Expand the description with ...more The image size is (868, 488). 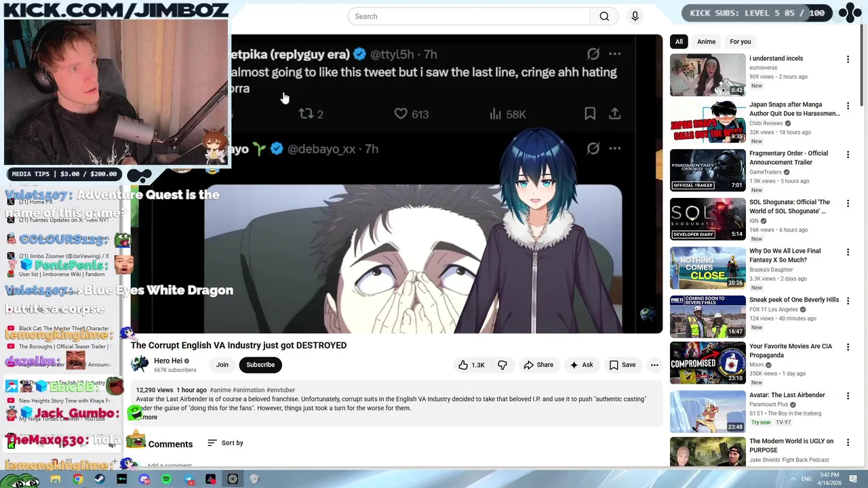[149, 417]
